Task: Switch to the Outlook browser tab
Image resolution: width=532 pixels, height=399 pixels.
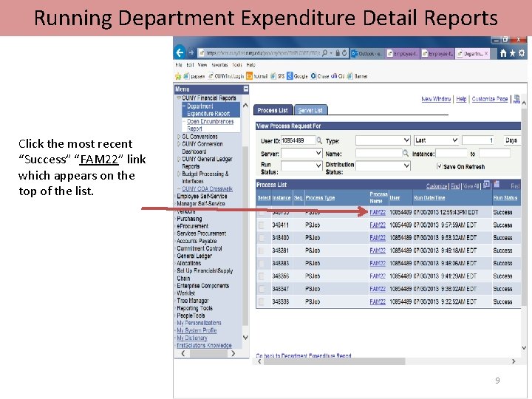Action: [367, 54]
